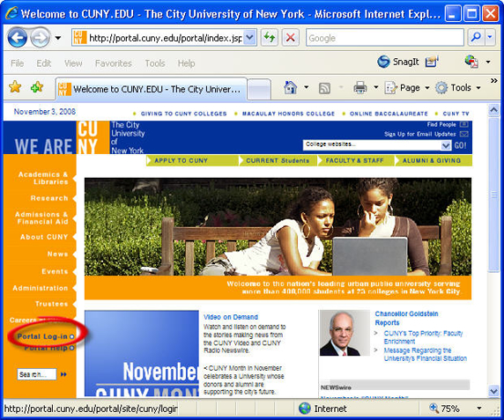Open the Tools gear command menu
504x420 pixels.
coord(458,87)
